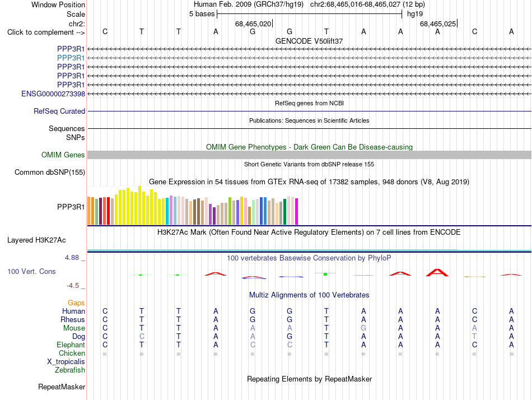The height and width of the screenshot is (400, 532).
Task: Select the X_tropicalis alignment row label
Action: 66,362
